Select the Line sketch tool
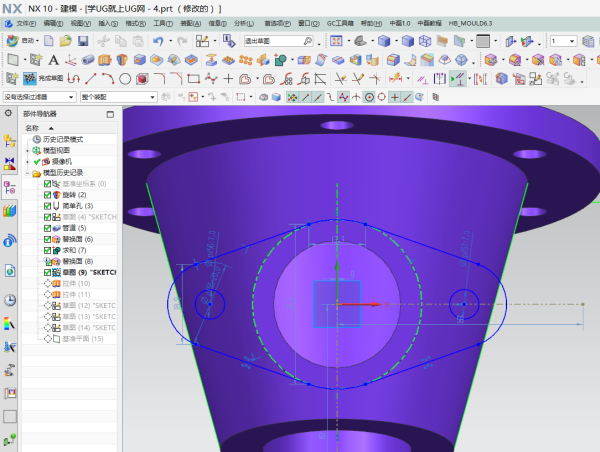 (91, 78)
